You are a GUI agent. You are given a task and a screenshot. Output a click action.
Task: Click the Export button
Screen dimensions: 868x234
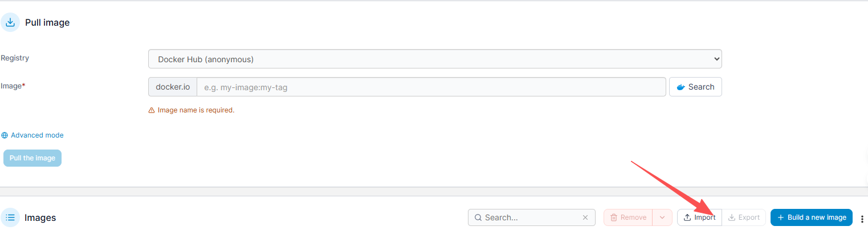744,217
